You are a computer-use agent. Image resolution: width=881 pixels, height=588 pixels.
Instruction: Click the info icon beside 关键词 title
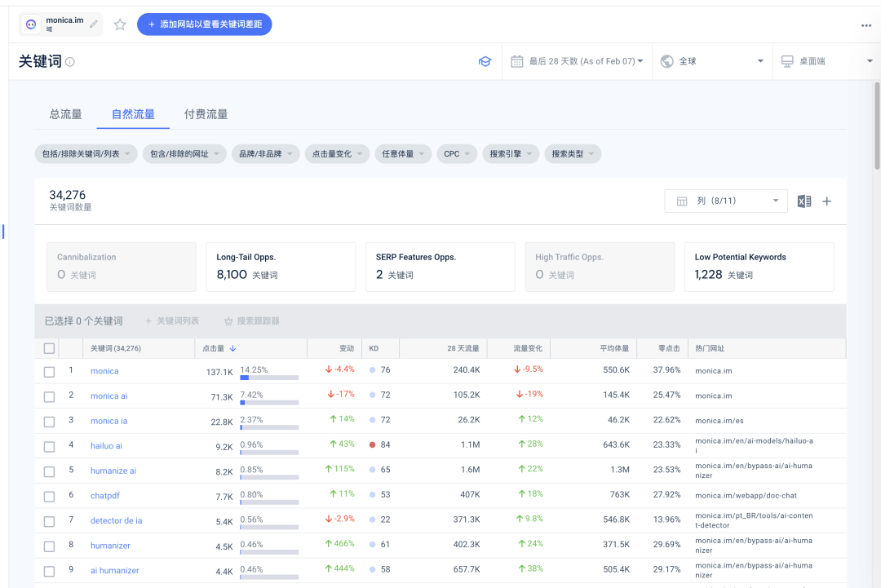click(x=70, y=62)
